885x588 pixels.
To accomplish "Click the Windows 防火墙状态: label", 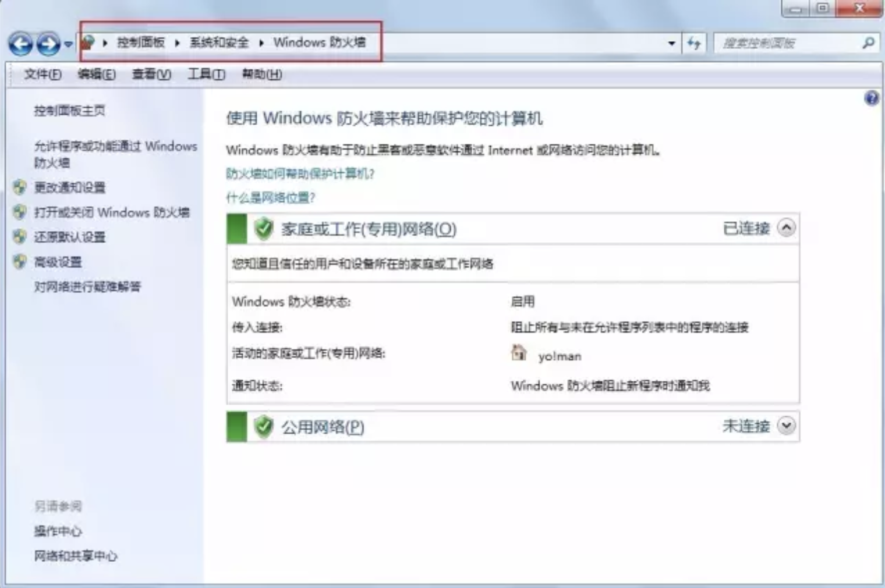I will 291,302.
